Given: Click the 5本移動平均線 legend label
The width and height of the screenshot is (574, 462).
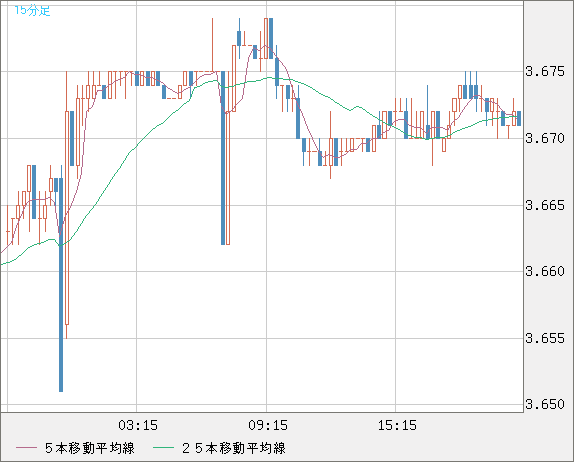Looking at the screenshot, I should [90, 448].
